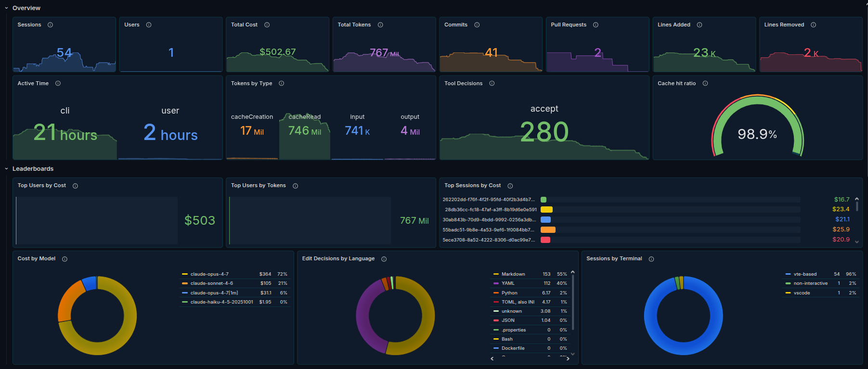Open the Top Sessions by Cost title
Viewport: 868px width, 369px height.
point(472,186)
